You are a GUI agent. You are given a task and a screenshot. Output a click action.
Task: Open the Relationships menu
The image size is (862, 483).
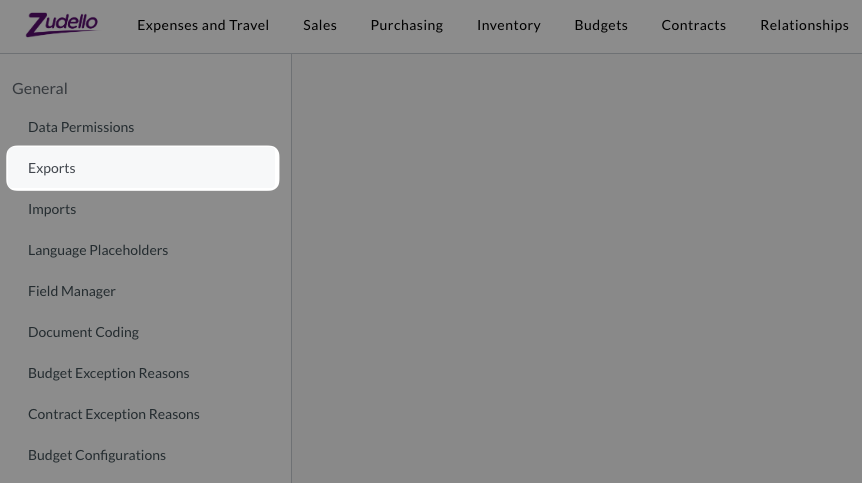click(804, 25)
